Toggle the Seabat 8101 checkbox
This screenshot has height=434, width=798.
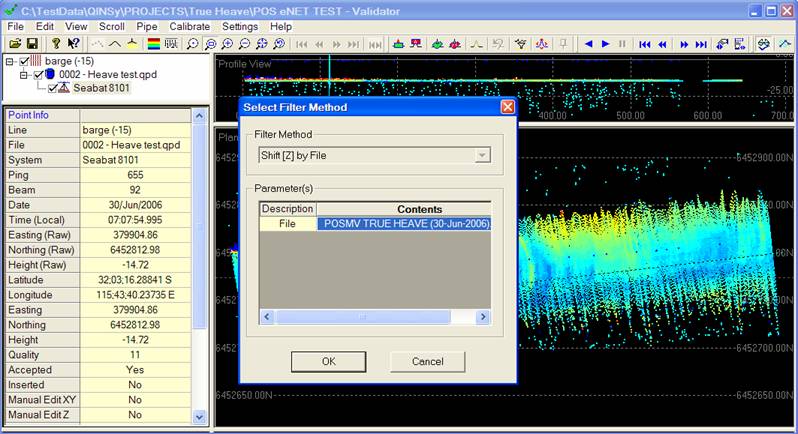(53, 88)
